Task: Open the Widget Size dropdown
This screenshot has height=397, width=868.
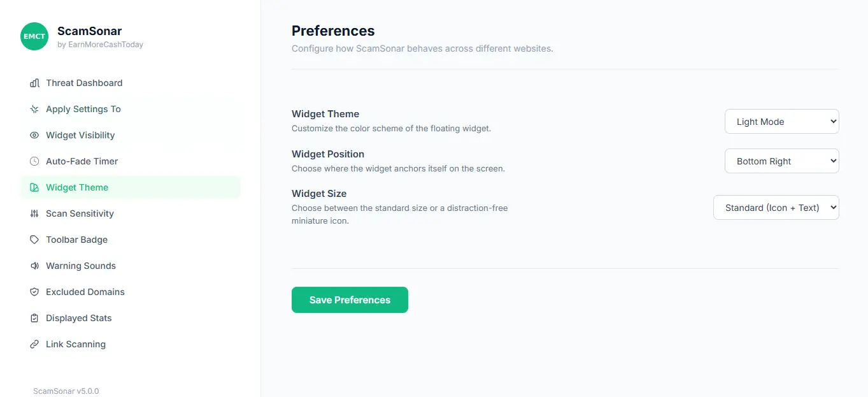Action: coord(776,208)
